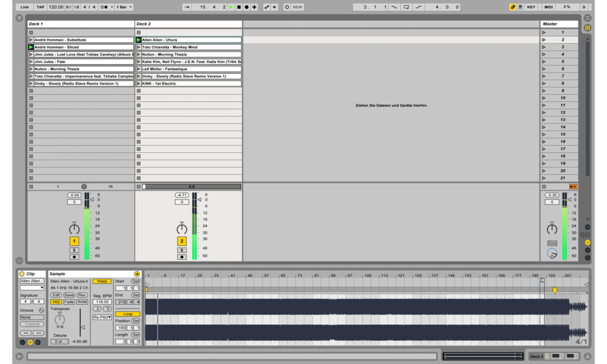Click the Punch-Out switch icon
The height and width of the screenshot is (364, 607).
coord(418,7)
